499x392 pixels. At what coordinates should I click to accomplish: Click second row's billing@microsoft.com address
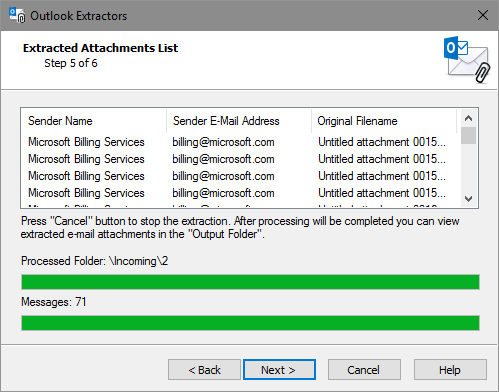[223, 159]
